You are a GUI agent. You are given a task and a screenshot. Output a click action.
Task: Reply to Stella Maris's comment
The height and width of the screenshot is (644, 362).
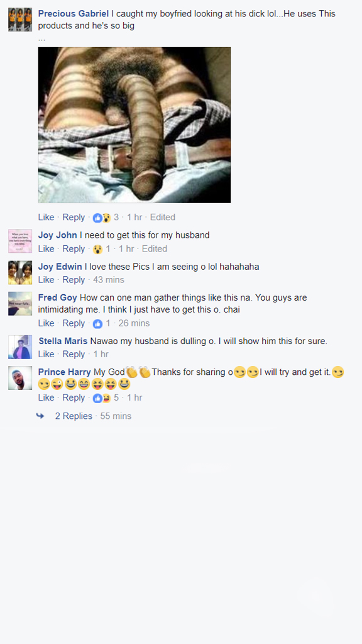point(74,354)
